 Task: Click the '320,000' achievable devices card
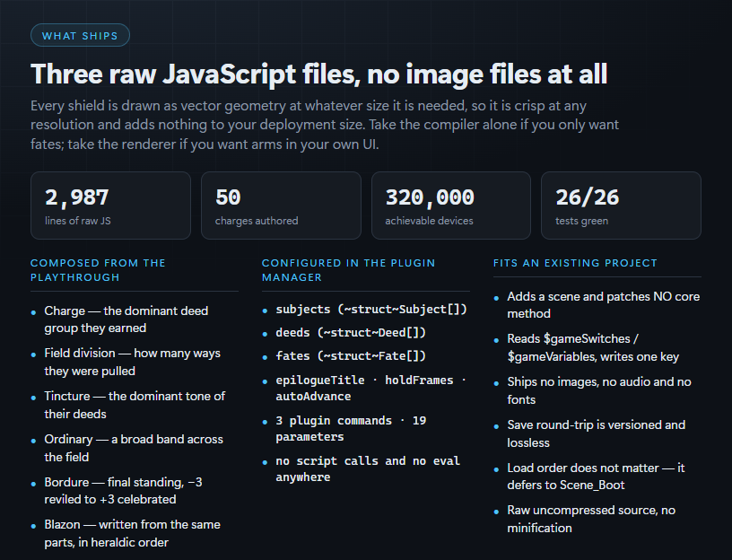(451, 206)
